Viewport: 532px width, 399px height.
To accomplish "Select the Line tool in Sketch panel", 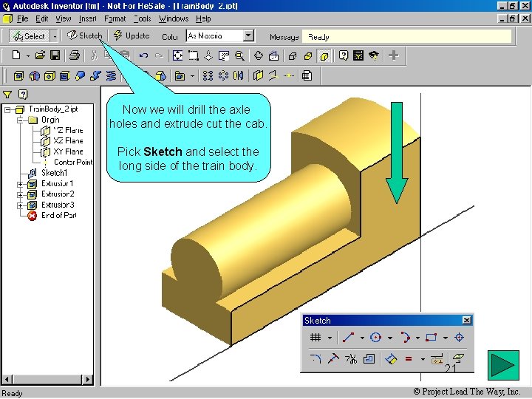I will click(x=348, y=337).
